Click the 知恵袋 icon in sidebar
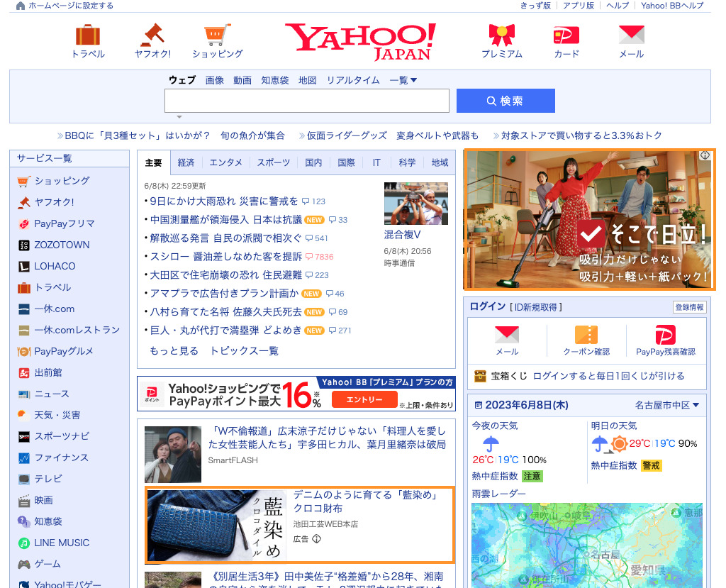726x588 pixels. pos(23,522)
